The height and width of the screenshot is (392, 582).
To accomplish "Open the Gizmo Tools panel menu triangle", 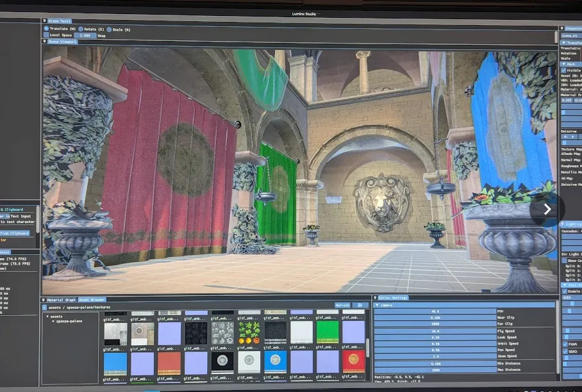I will tap(44, 21).
